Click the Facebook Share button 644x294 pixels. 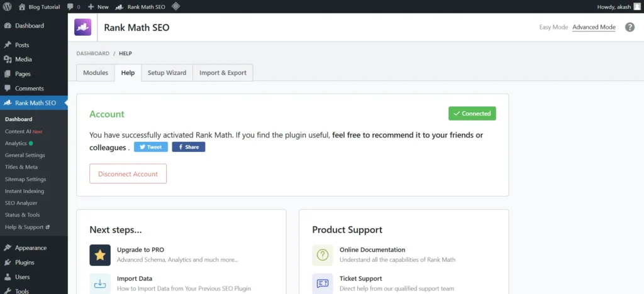[x=189, y=147]
